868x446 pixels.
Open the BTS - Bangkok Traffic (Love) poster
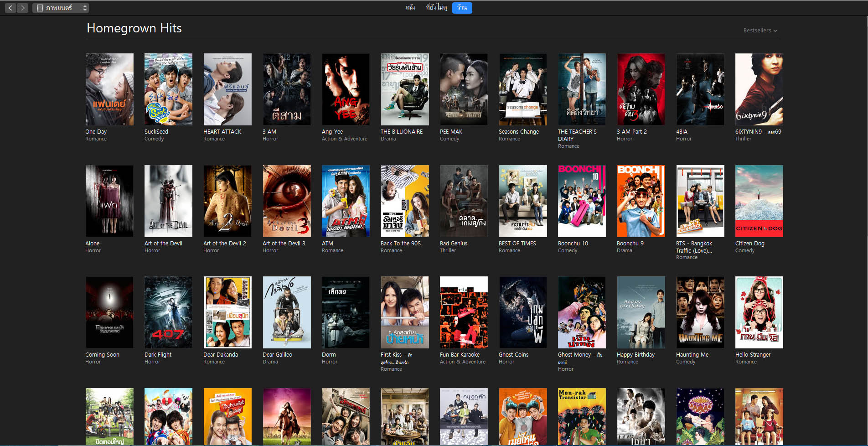click(x=700, y=201)
